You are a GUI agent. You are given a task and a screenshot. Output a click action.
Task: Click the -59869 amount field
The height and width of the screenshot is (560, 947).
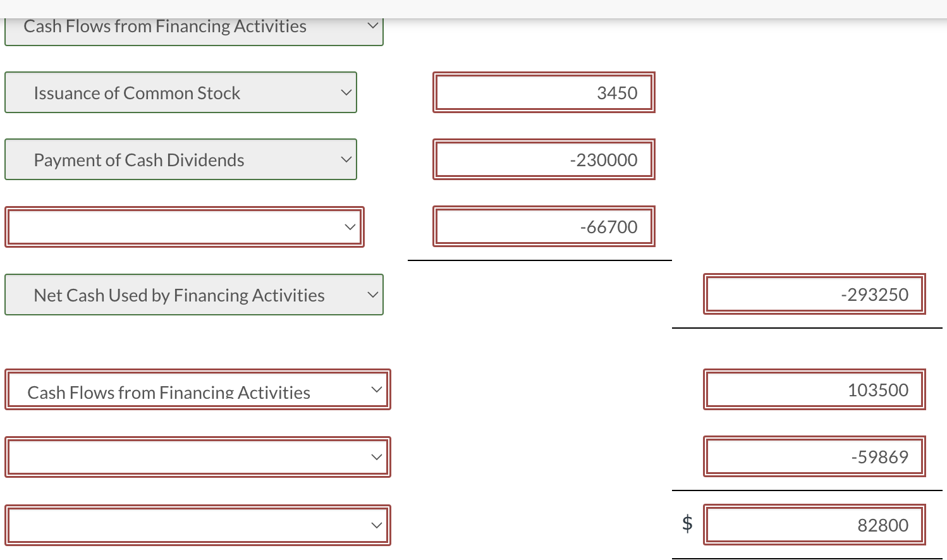click(x=814, y=456)
